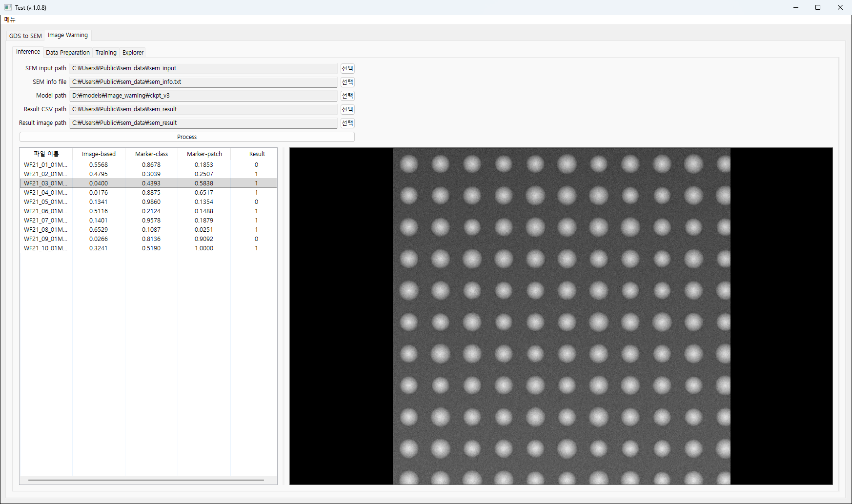Screen dimensions: 852x504
Task: Click the SEM input path field
Action: click(203, 68)
